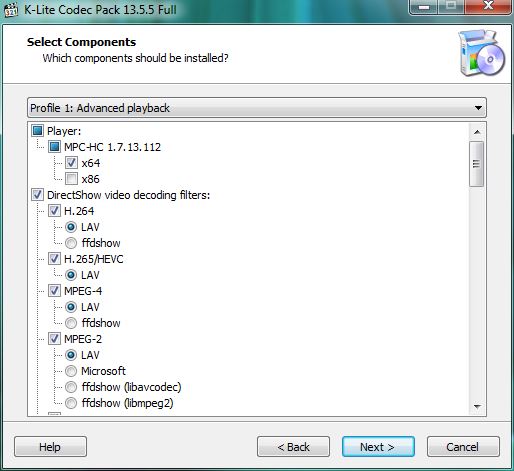This screenshot has height=471, width=514.
Task: Cancel the installation
Action: pyautogui.click(x=463, y=447)
